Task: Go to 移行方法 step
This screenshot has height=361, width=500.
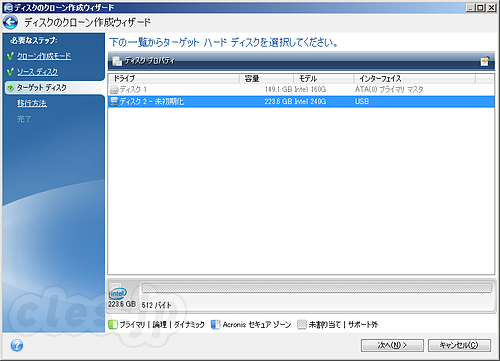Action: point(32,103)
